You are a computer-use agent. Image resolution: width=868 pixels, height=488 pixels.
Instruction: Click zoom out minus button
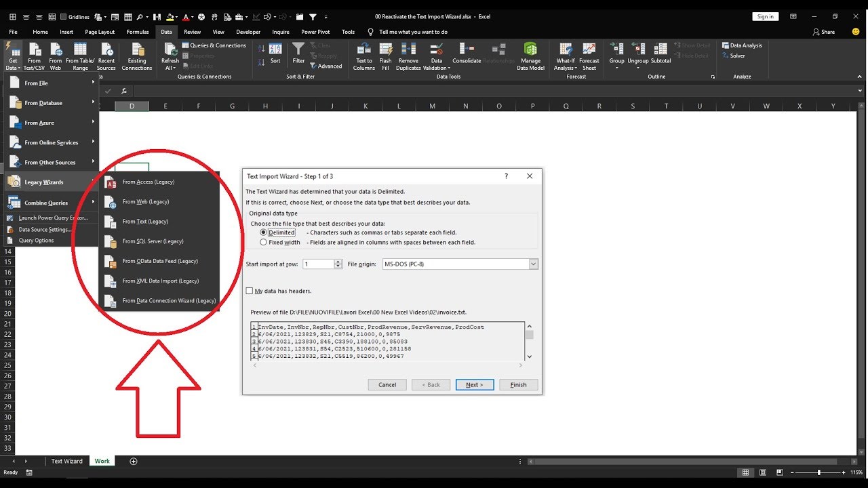tap(792, 472)
